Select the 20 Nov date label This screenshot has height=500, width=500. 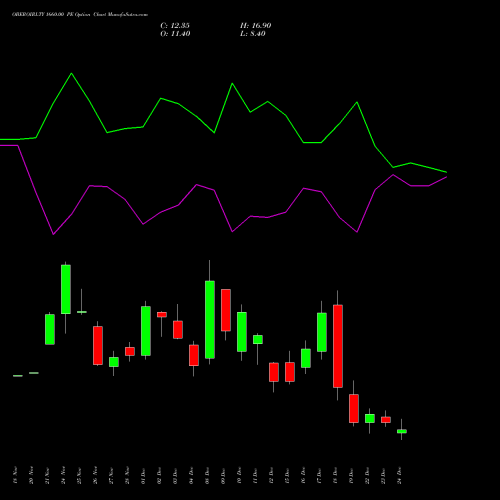click(31, 475)
